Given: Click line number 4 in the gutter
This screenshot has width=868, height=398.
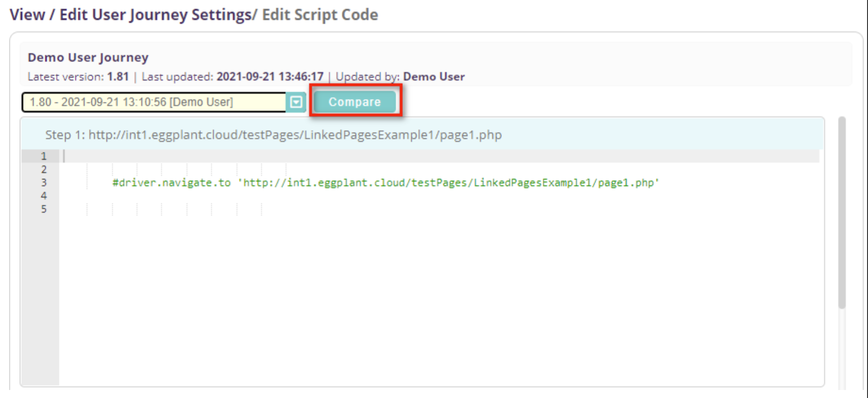Looking at the screenshot, I should click(44, 196).
